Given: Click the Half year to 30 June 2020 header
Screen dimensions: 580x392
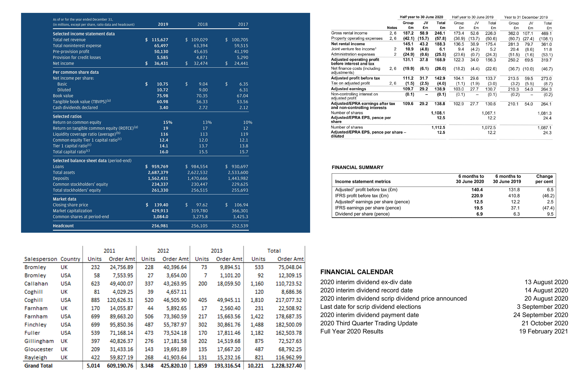Looking at the screenshot, I should coord(421,17).
